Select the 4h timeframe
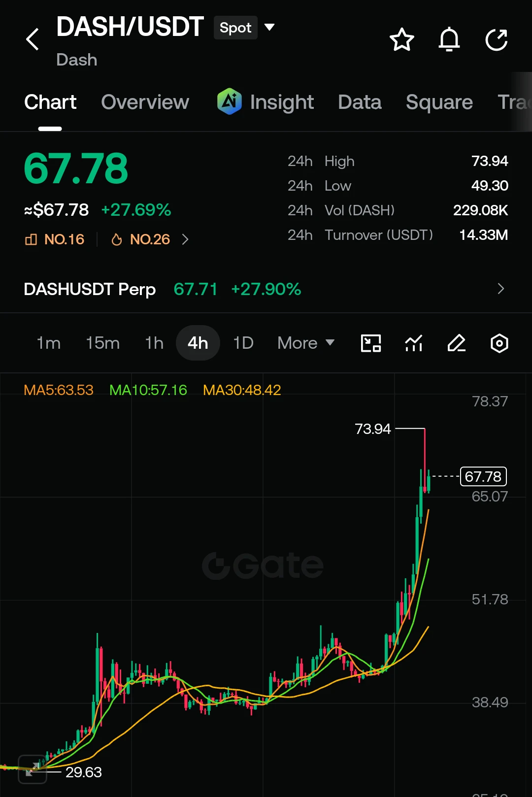 [198, 343]
